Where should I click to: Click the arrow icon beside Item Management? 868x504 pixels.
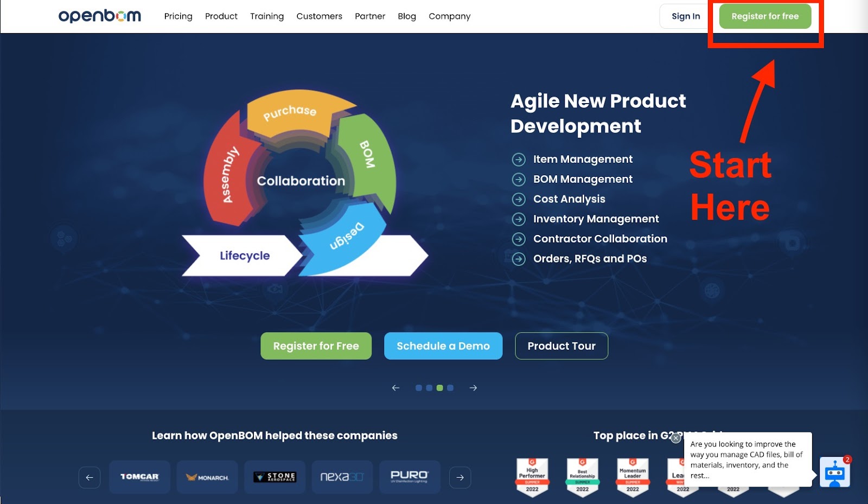[519, 160]
